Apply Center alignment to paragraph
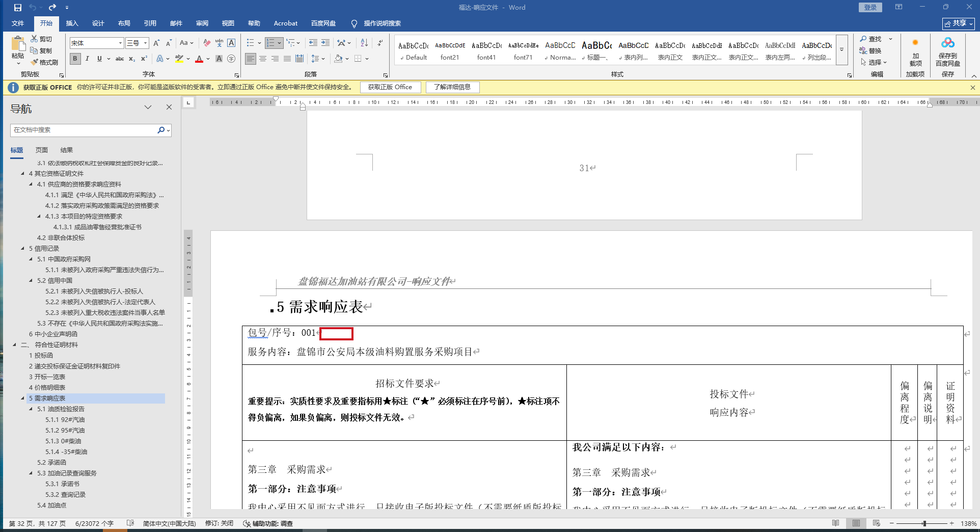The image size is (980, 532). pos(263,59)
